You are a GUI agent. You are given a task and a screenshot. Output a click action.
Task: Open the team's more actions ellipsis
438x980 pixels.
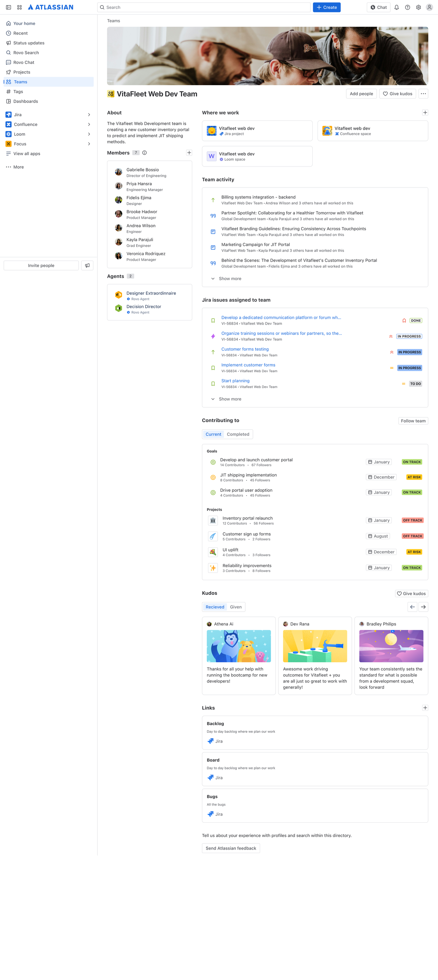click(x=423, y=94)
